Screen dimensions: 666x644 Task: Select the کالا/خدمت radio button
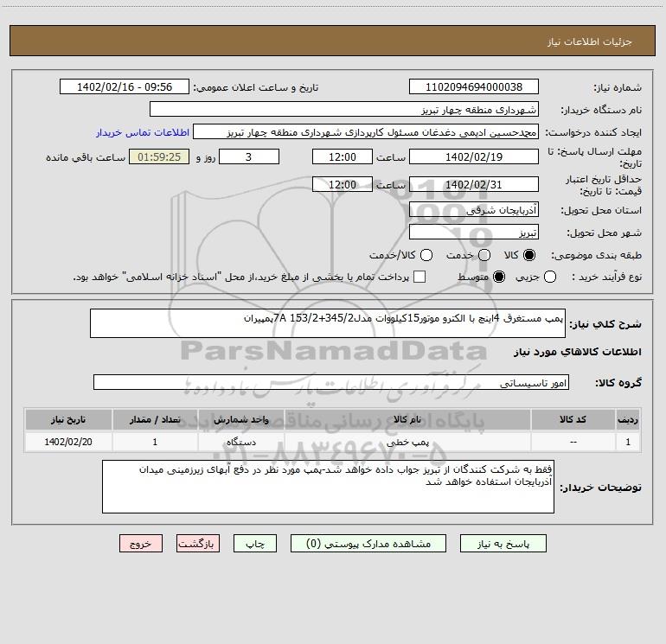point(426,255)
